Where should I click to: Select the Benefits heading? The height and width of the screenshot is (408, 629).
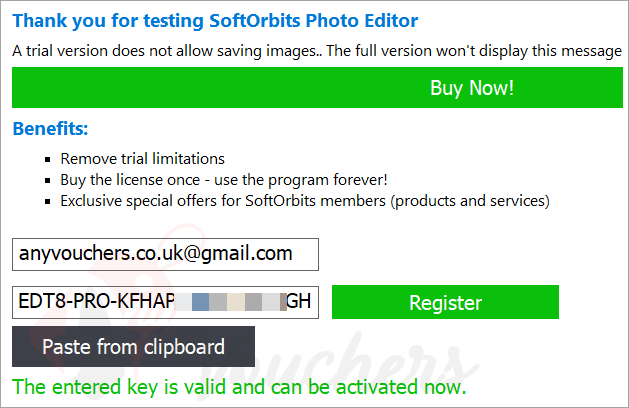coord(50,129)
